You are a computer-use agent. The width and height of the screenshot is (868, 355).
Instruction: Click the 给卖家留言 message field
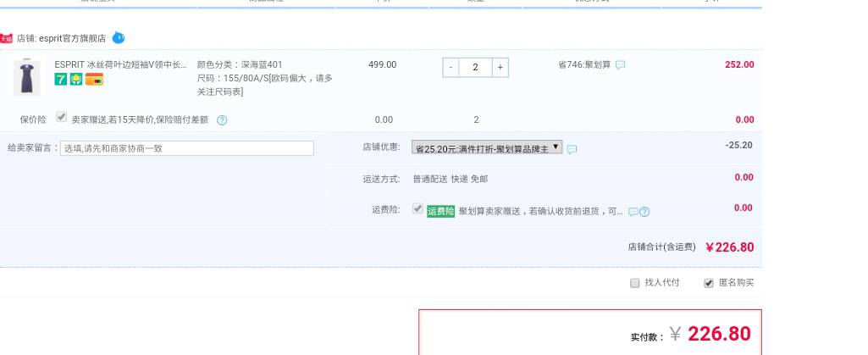(187, 148)
